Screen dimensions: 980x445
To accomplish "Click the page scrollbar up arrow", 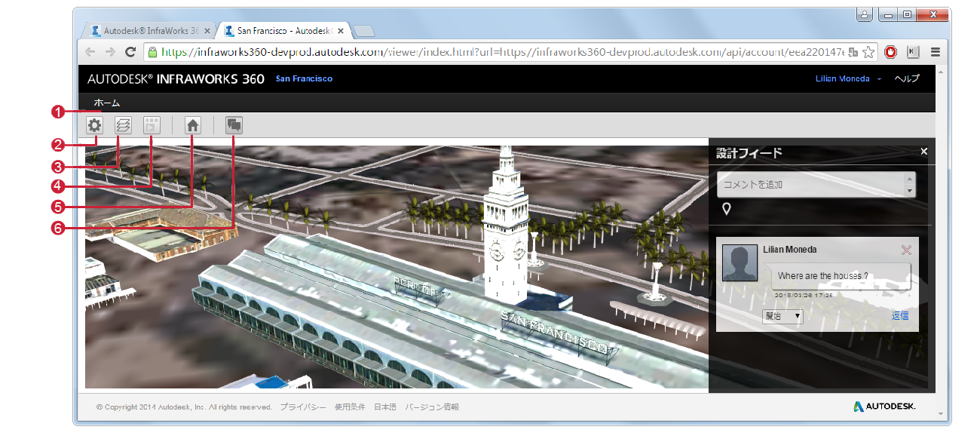I will pos(939,72).
